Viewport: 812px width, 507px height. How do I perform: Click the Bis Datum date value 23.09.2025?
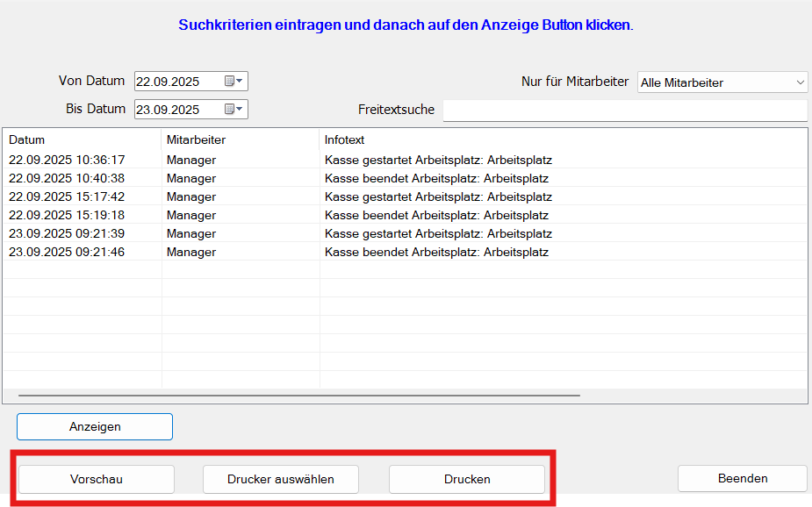coord(168,110)
